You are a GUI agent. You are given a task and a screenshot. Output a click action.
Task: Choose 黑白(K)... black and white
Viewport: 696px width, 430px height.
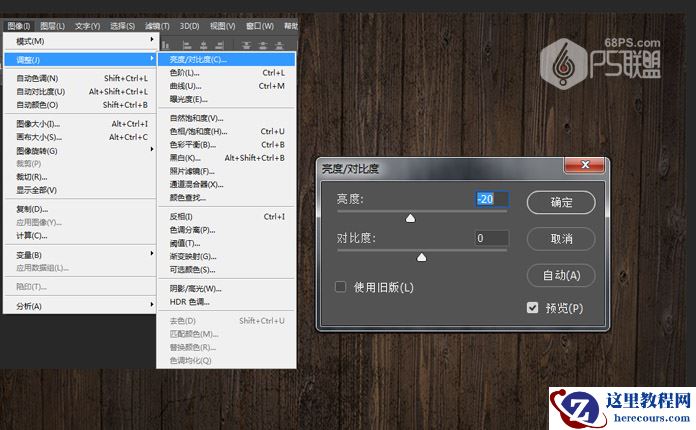[226, 158]
